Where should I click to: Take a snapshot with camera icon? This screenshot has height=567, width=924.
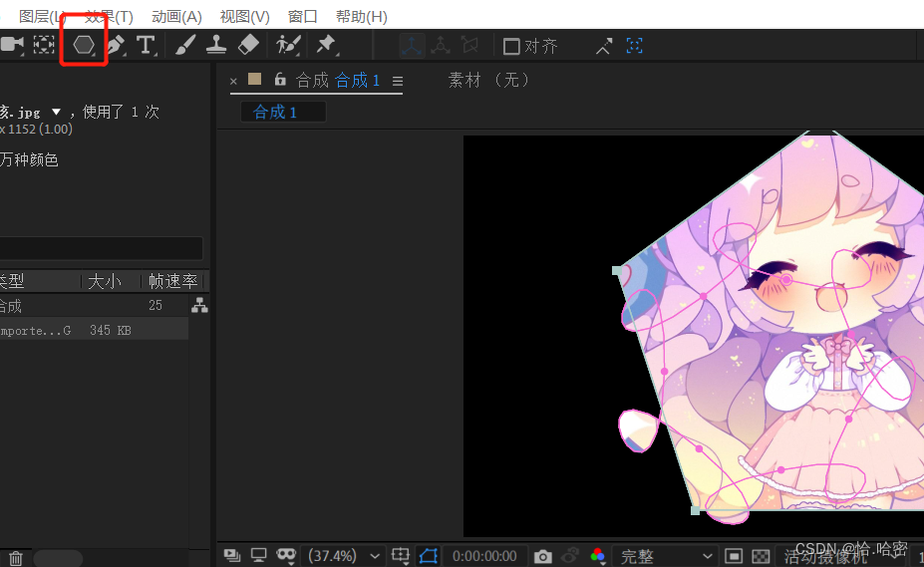542,556
